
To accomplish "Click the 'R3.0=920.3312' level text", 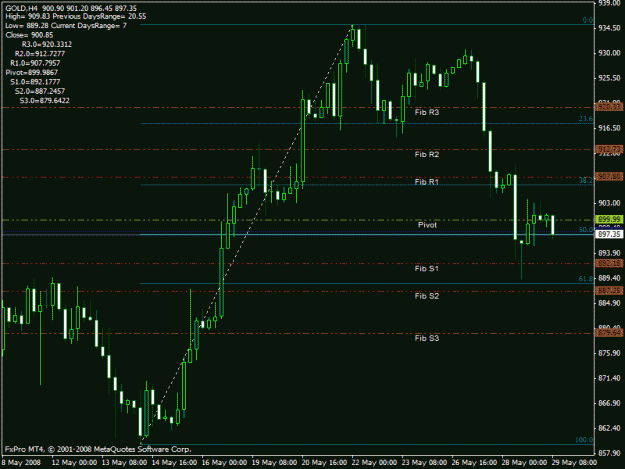I will pyautogui.click(x=47, y=44).
